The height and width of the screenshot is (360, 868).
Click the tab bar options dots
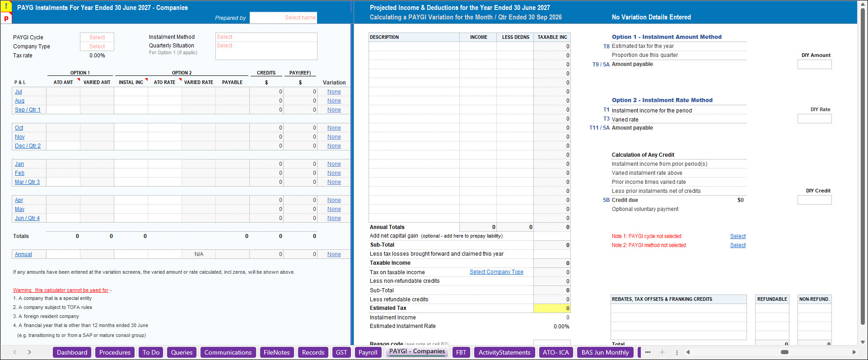[677, 352]
